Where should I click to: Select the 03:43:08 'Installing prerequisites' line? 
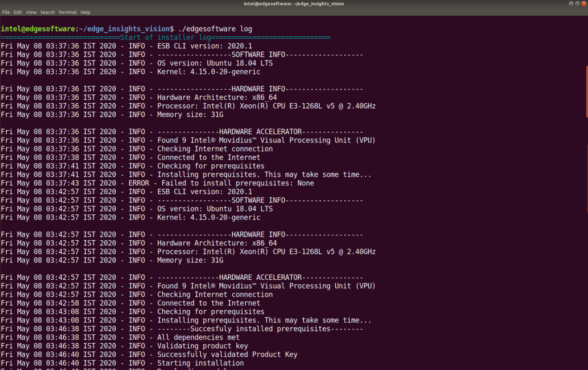pyautogui.click(x=186, y=321)
